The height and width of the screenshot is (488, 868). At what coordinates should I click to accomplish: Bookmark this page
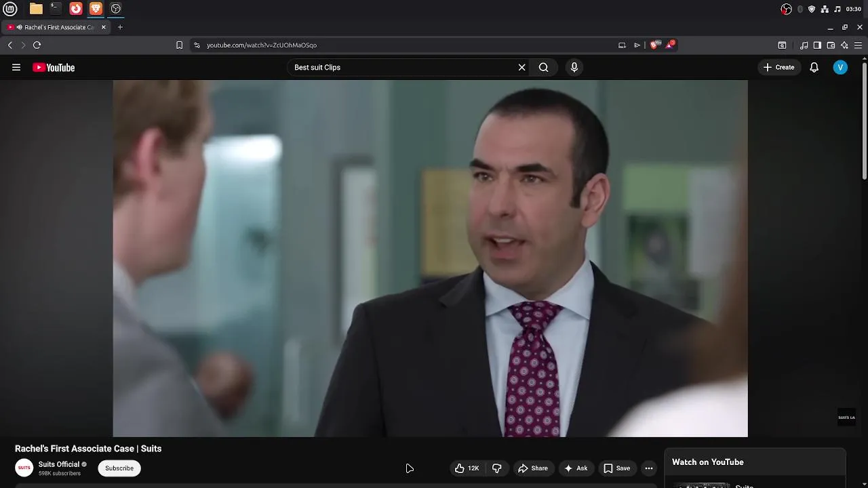(179, 45)
